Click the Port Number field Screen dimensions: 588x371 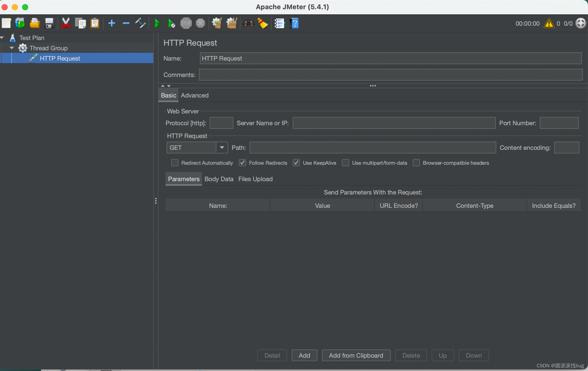(559, 123)
